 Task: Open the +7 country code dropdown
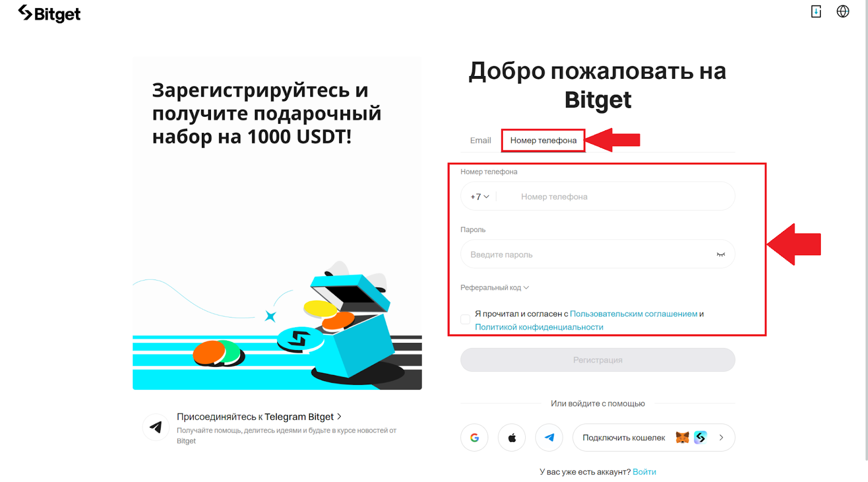(480, 196)
